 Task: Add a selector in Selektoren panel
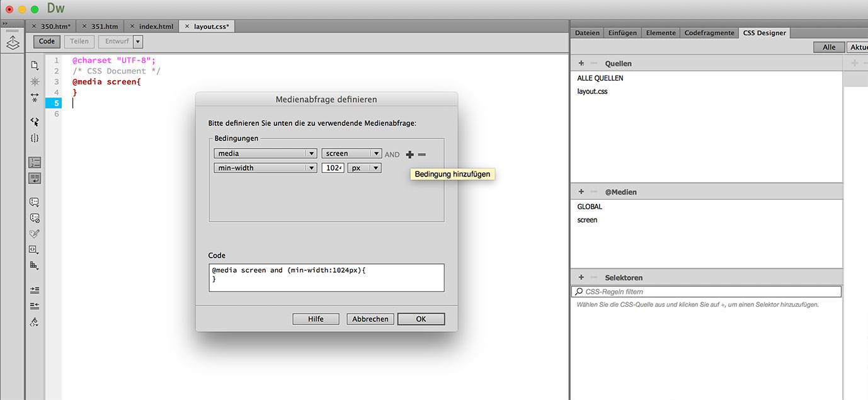pos(581,278)
